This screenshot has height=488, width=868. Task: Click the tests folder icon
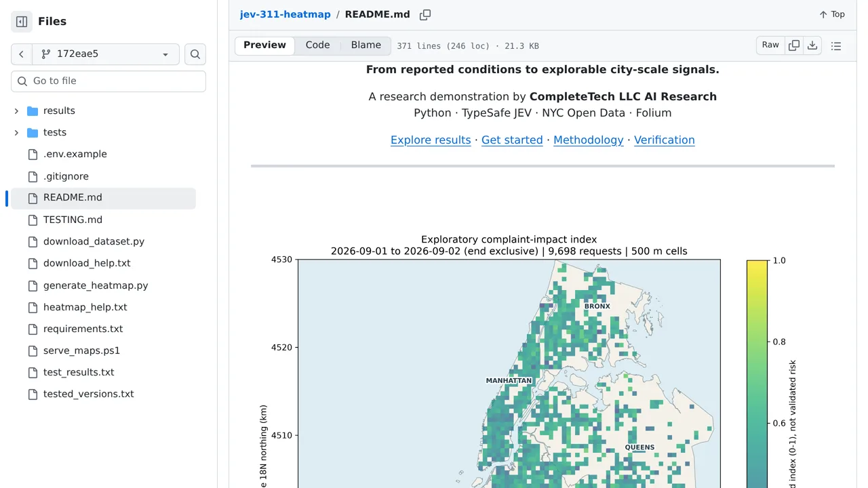(x=33, y=133)
